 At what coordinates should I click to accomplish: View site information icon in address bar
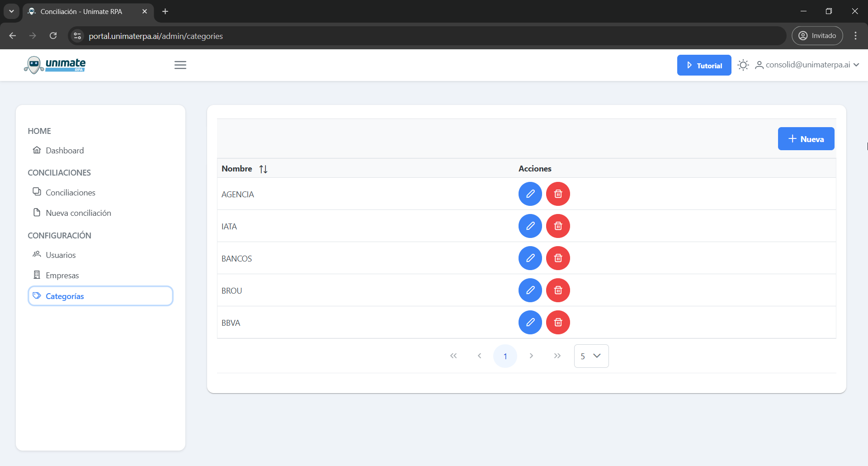[77, 36]
